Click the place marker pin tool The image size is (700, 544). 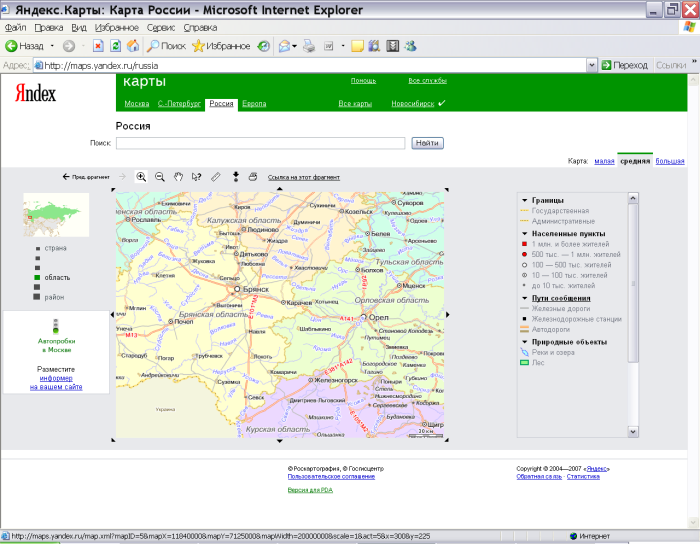click(235, 176)
